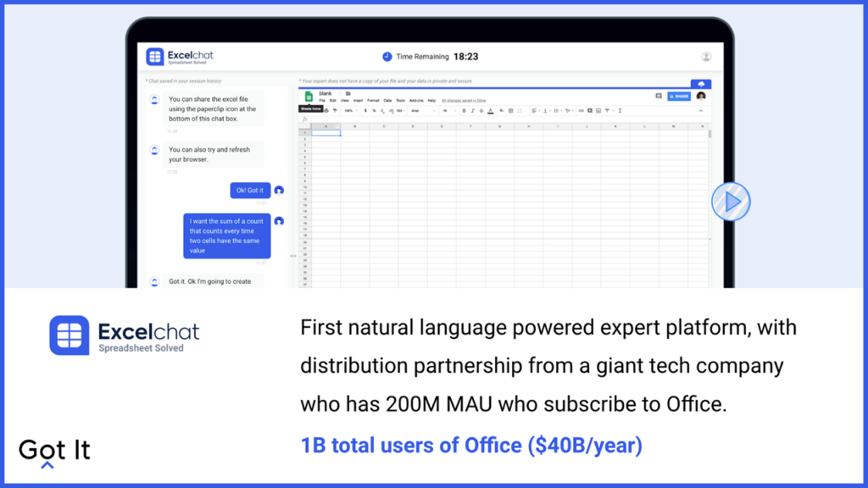
Task: Click the cloud upload button above spreadsheet
Action: (x=701, y=84)
